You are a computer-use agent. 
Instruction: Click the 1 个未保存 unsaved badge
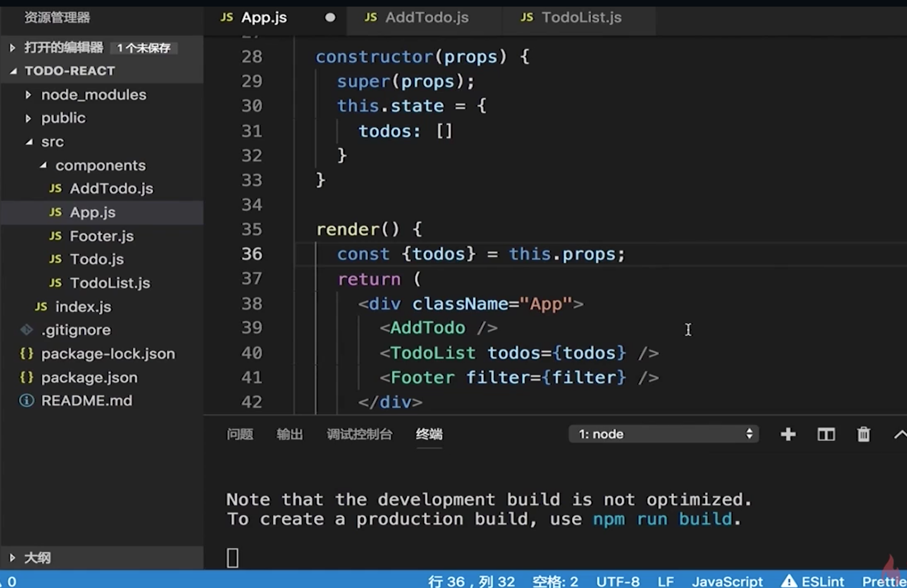[x=143, y=48]
